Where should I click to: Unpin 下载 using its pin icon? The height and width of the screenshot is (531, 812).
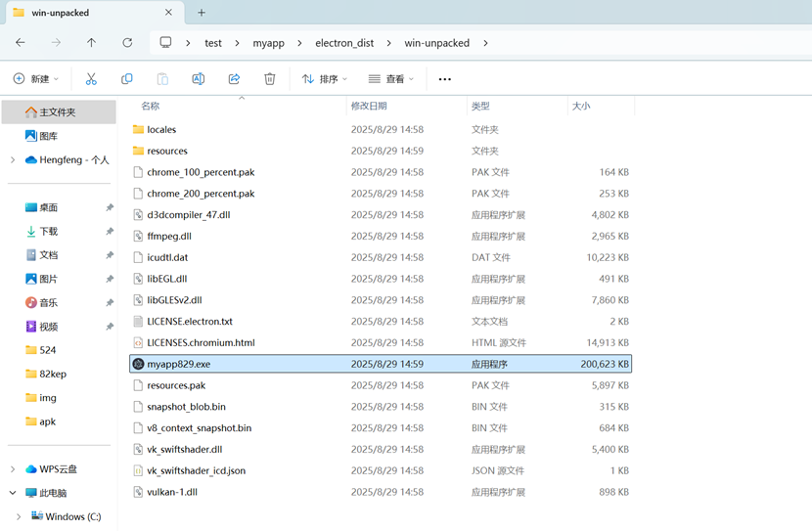coord(110,232)
